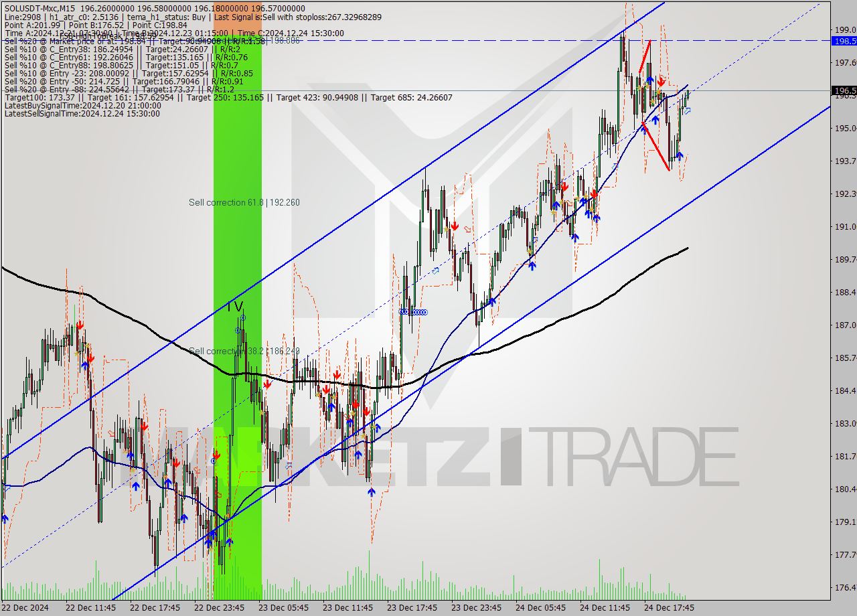Click the blue 198.5 price level tag
This screenshot has height=616, width=857.
coord(844,41)
